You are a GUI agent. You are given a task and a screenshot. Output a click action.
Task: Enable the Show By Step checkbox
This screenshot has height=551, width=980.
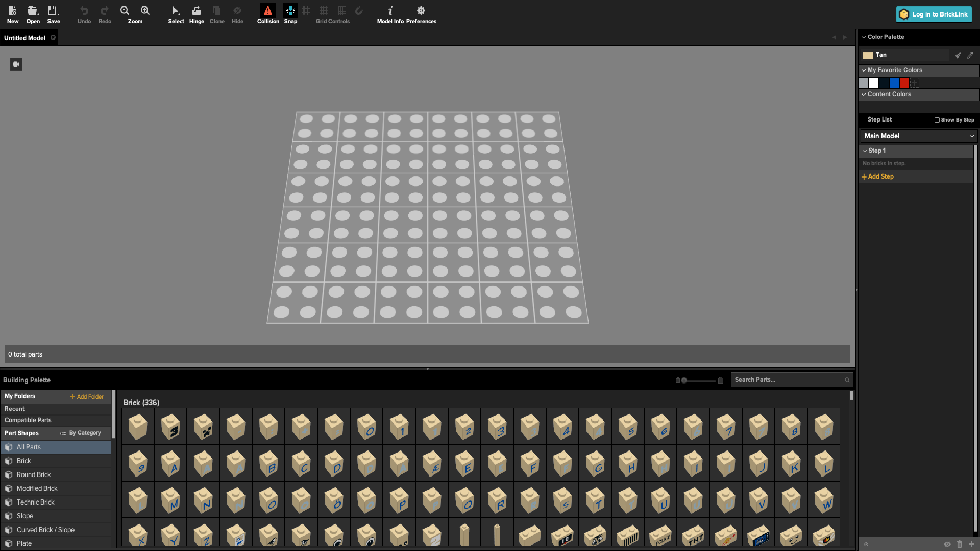coord(937,120)
